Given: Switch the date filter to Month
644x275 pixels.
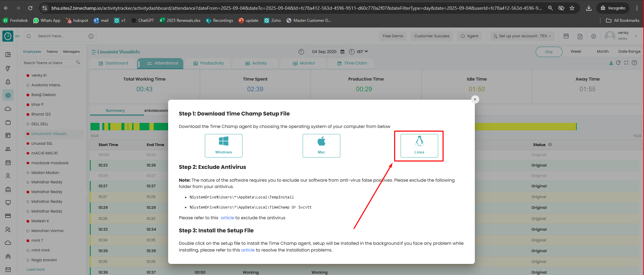Looking at the screenshot, I should tap(603, 52).
